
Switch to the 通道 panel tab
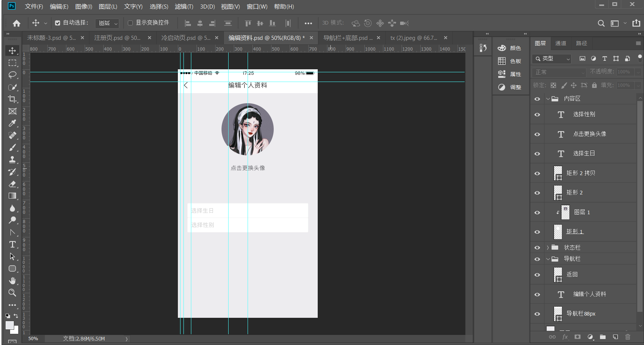(x=560, y=43)
